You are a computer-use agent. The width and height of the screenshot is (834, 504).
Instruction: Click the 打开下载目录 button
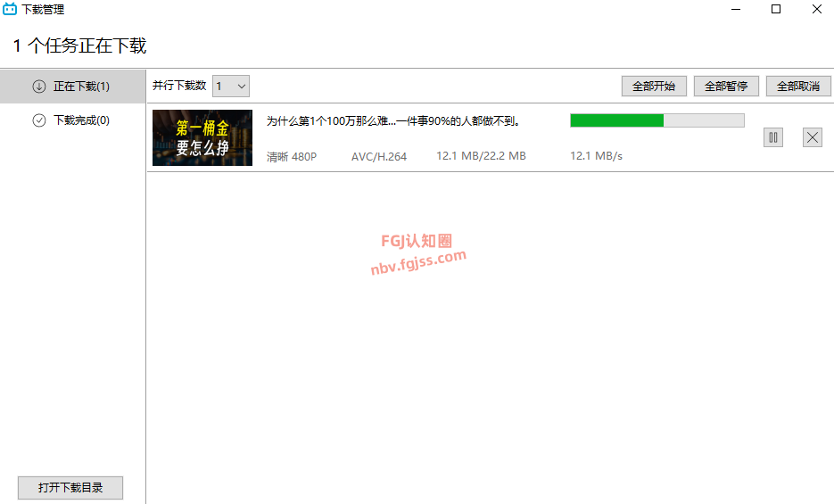pyautogui.click(x=70, y=488)
